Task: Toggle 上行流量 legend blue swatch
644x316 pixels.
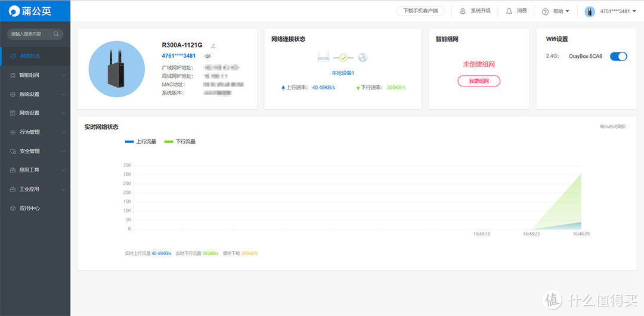Action: [x=129, y=141]
